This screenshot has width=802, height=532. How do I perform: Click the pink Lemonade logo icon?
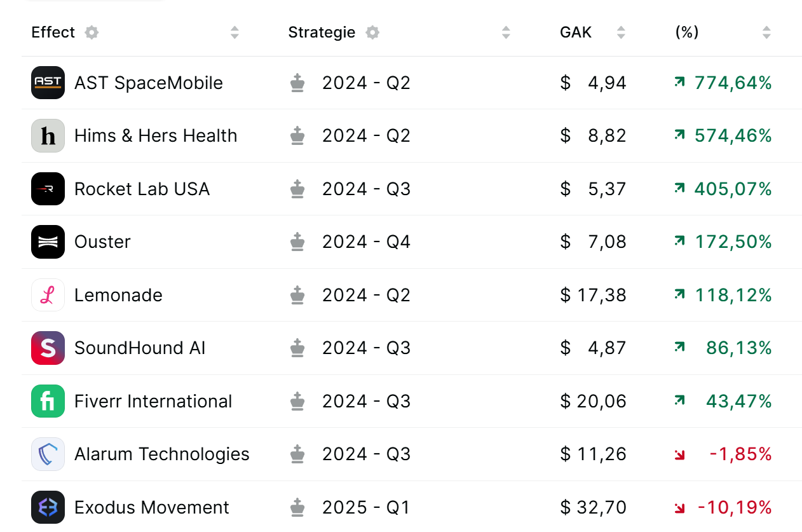click(48, 295)
